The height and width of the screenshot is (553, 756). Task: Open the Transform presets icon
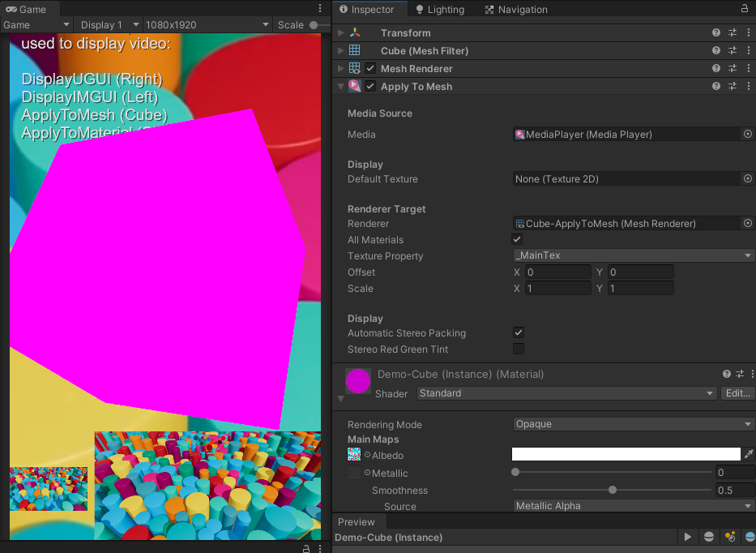tap(734, 32)
